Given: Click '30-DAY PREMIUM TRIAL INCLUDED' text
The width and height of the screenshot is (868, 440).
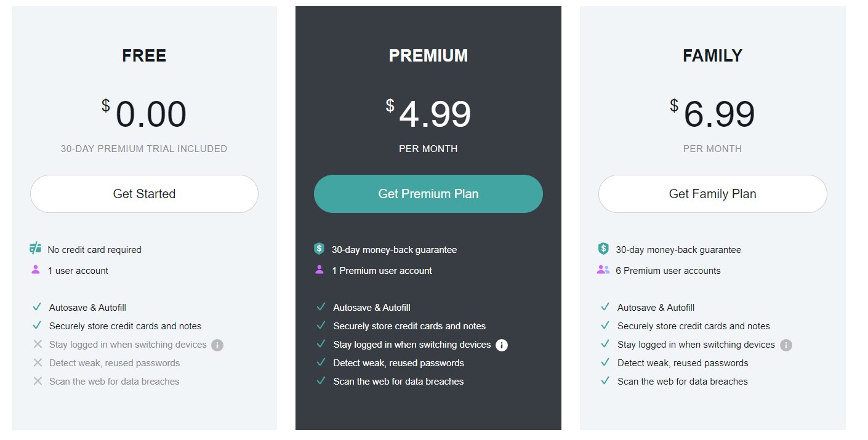Looking at the screenshot, I should pos(144,149).
